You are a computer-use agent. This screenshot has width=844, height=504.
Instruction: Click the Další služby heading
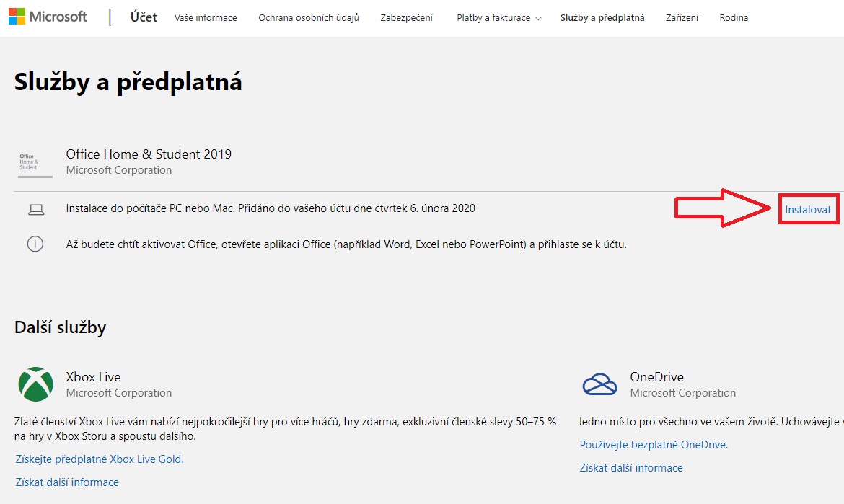tap(61, 327)
